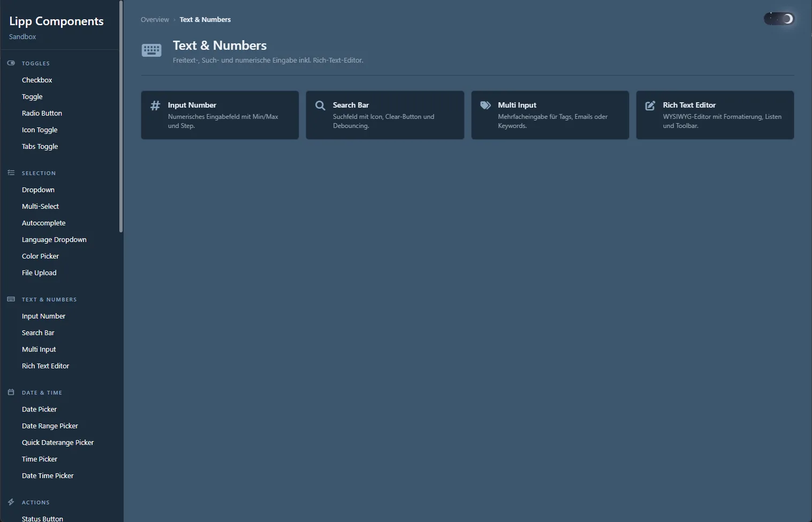Click the Date & Time calendar icon
Viewport: 812px width, 522px height.
pos(11,392)
